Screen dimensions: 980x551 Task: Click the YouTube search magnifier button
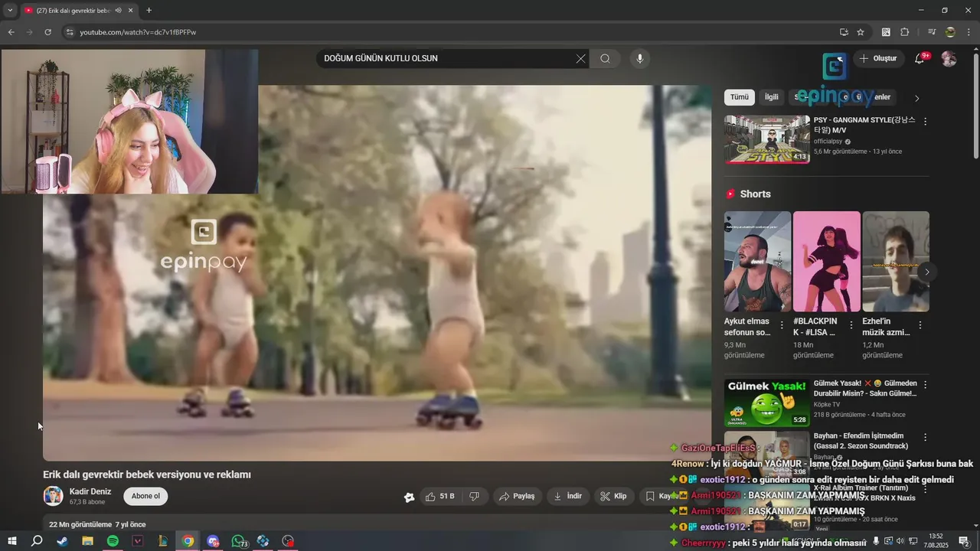pos(605,59)
